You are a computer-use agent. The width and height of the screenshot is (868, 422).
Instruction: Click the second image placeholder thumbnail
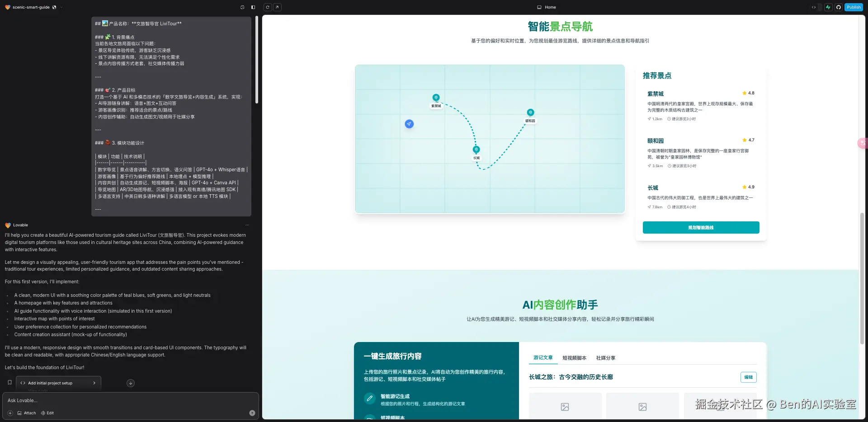tap(642, 406)
